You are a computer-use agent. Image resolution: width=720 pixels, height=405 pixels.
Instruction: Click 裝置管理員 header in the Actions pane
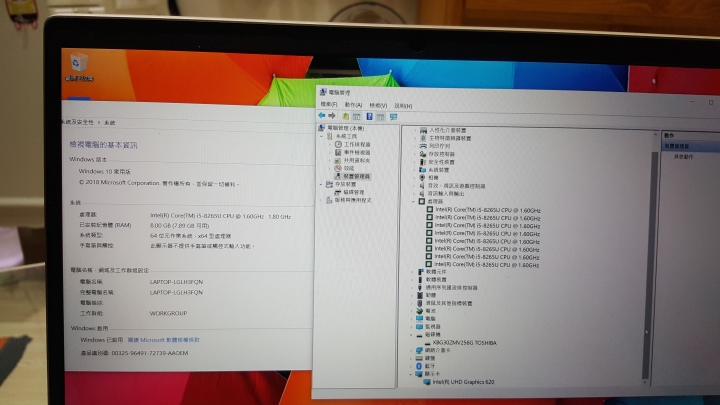[x=677, y=146]
